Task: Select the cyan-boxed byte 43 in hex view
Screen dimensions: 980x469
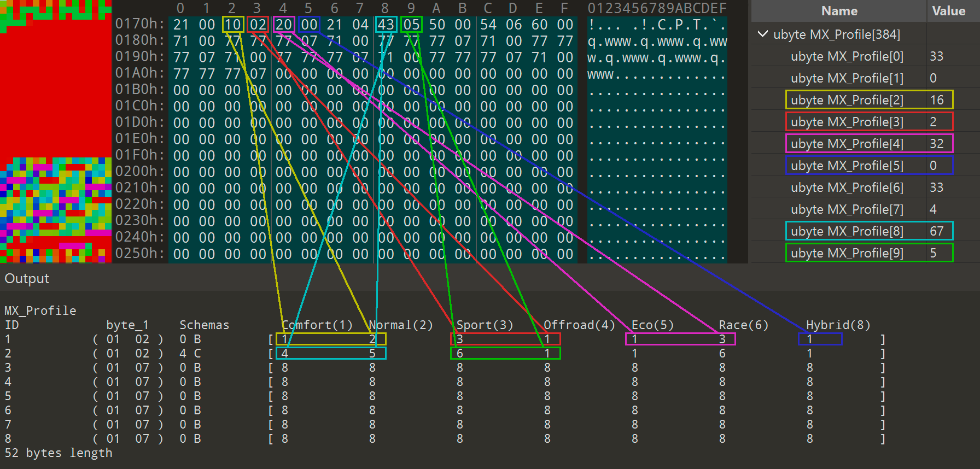Action: (x=386, y=25)
